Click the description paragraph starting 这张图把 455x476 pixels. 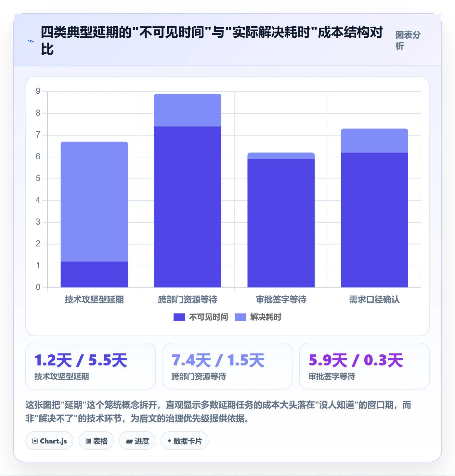pyautogui.click(x=218, y=412)
